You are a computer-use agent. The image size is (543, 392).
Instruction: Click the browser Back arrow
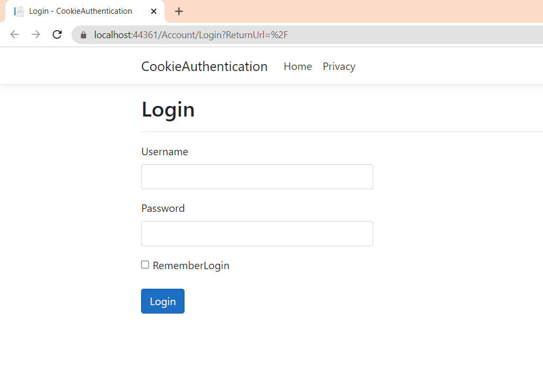tap(15, 35)
